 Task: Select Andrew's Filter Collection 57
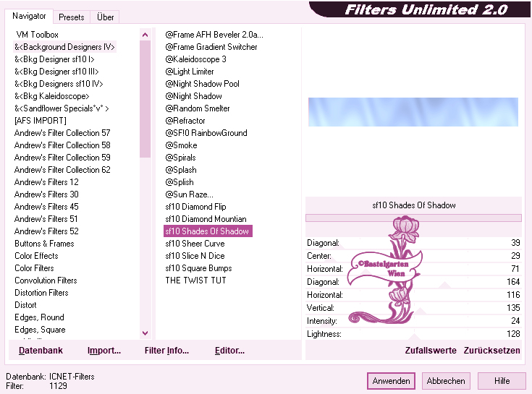[62, 133]
